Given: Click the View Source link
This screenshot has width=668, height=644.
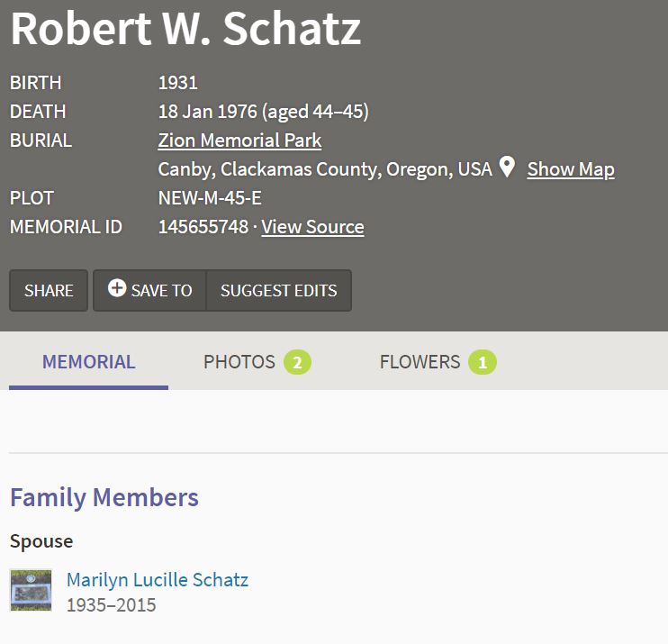Looking at the screenshot, I should click(x=312, y=227).
